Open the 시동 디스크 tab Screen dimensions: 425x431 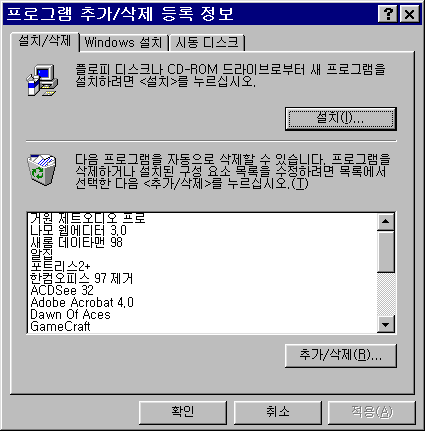click(207, 43)
